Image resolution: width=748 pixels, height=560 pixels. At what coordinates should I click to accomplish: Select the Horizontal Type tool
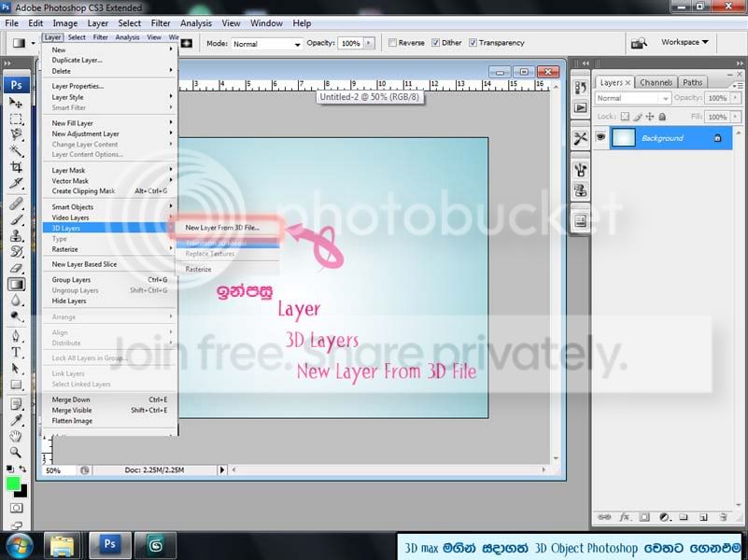coord(16,353)
